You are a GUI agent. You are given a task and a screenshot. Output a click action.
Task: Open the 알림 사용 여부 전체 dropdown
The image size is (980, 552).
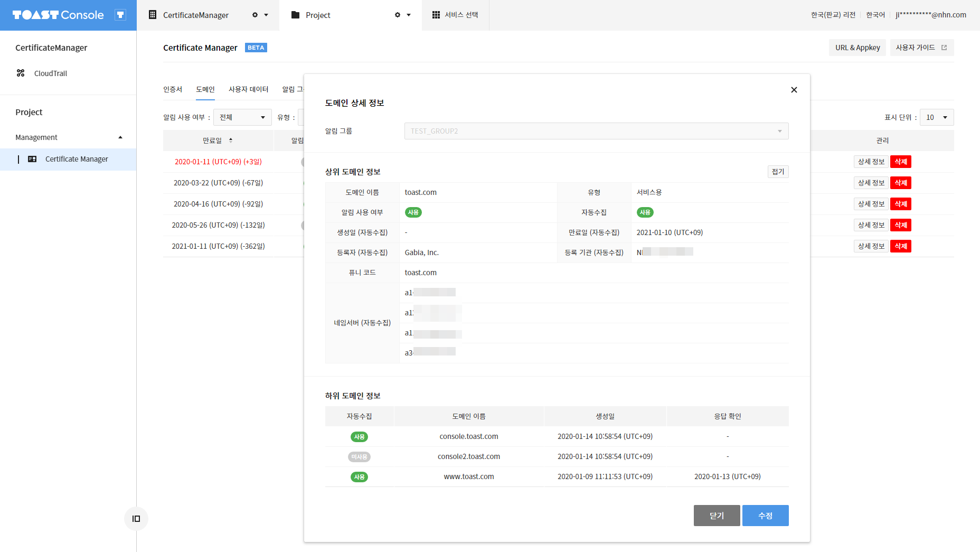click(242, 117)
